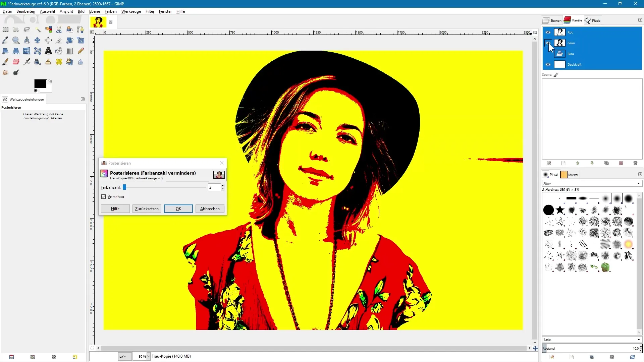Click OK in Posterisieren dialog
The image size is (644, 362).
(x=178, y=208)
